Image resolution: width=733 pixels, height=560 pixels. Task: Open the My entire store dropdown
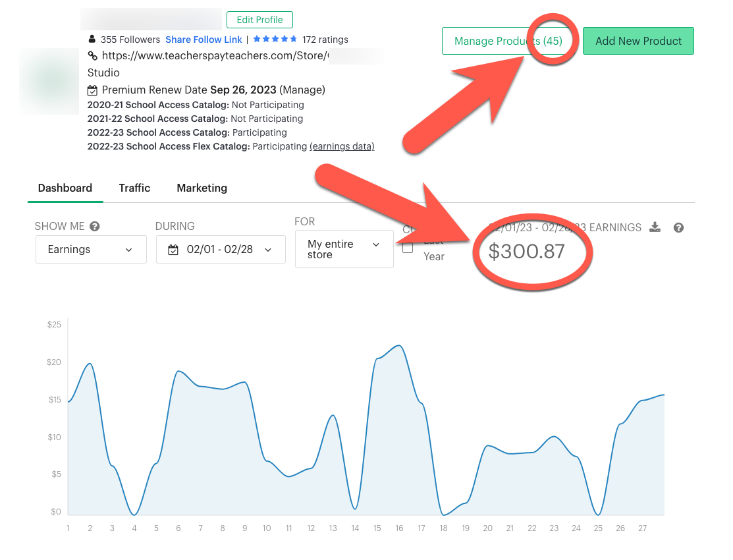344,249
